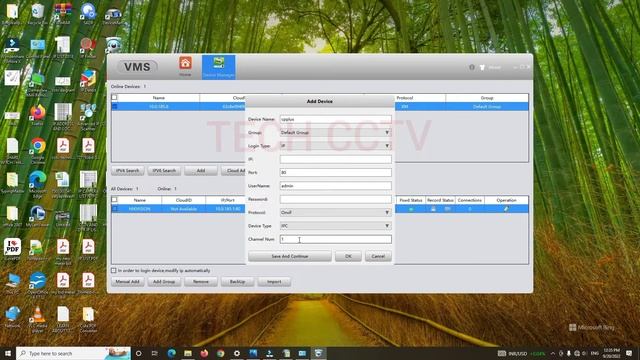
Task: Click the Channel Num input field
Action: coord(336,239)
